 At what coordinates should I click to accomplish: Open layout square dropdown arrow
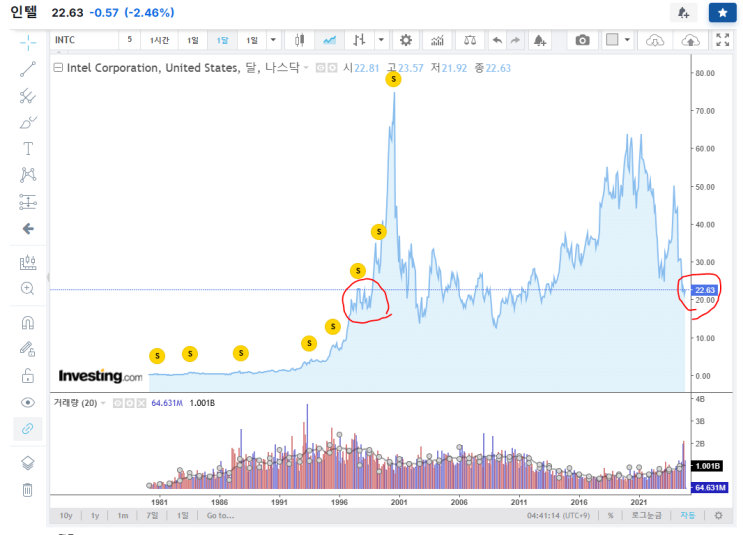(627, 40)
